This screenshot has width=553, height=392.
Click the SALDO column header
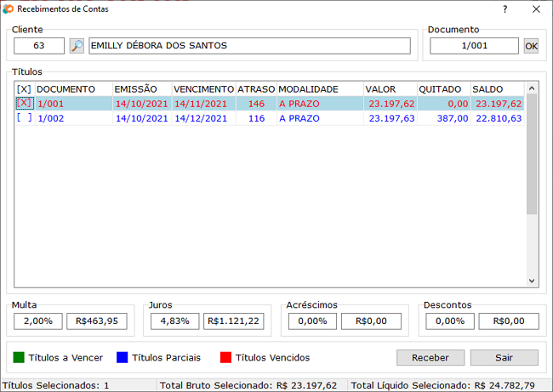tap(498, 89)
